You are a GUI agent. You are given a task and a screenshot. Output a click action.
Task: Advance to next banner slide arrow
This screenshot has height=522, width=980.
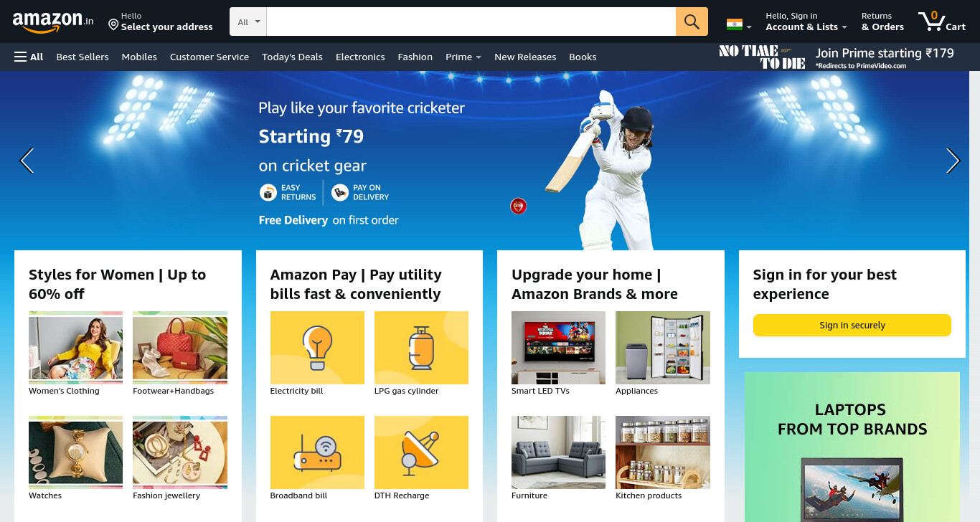(953, 161)
